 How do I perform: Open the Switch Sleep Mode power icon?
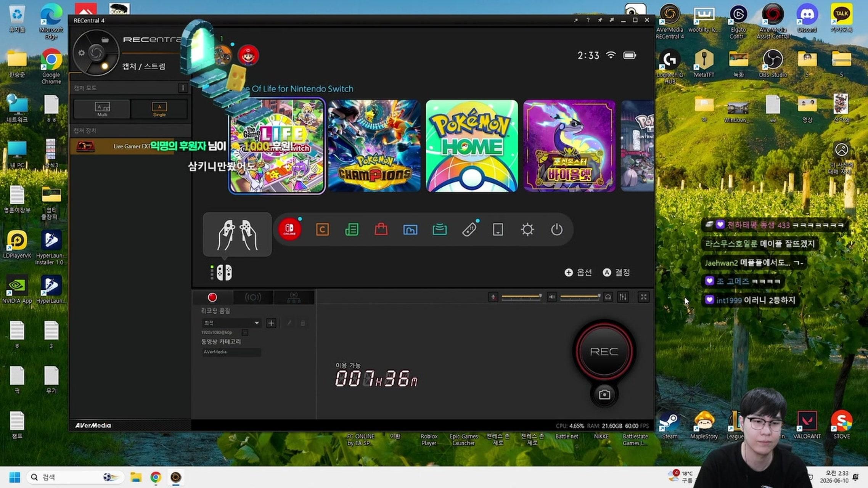(x=557, y=230)
